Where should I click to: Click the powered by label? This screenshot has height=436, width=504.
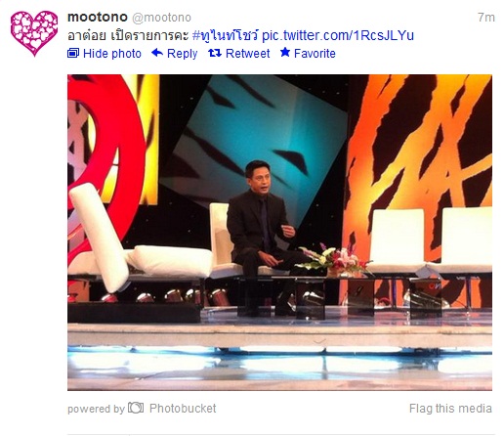(x=96, y=409)
